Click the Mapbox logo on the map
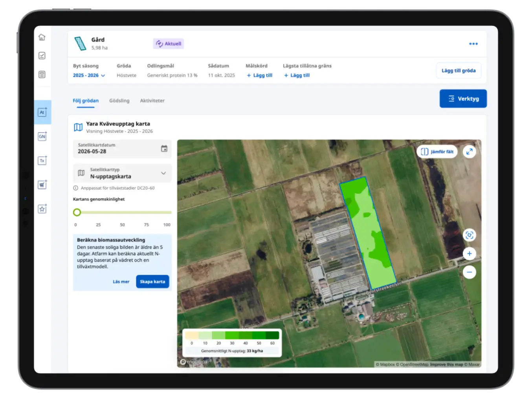Screen dimensions: 532x399 194,362
